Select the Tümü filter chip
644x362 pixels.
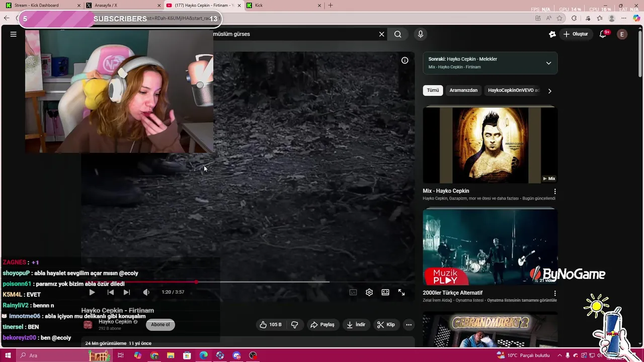[433, 90]
